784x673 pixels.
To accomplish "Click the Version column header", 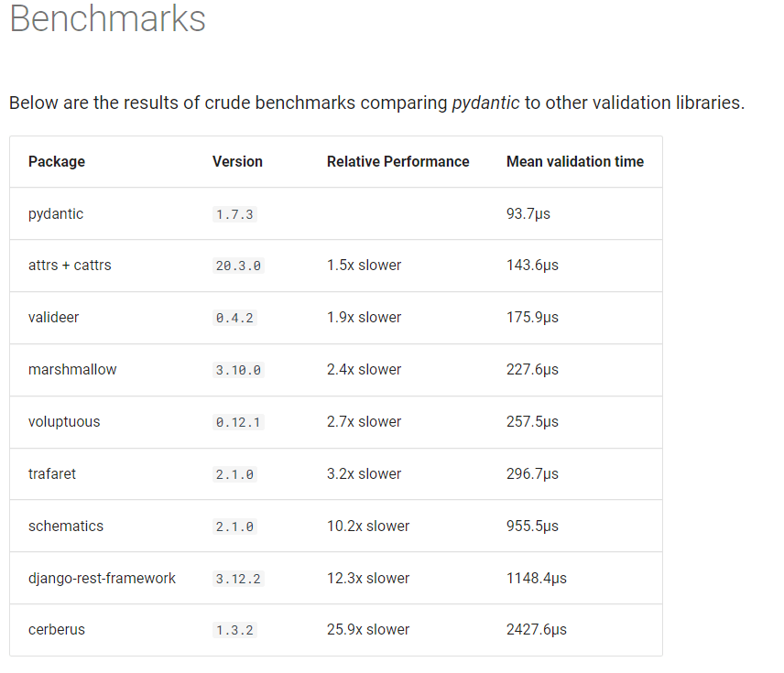I will [237, 162].
